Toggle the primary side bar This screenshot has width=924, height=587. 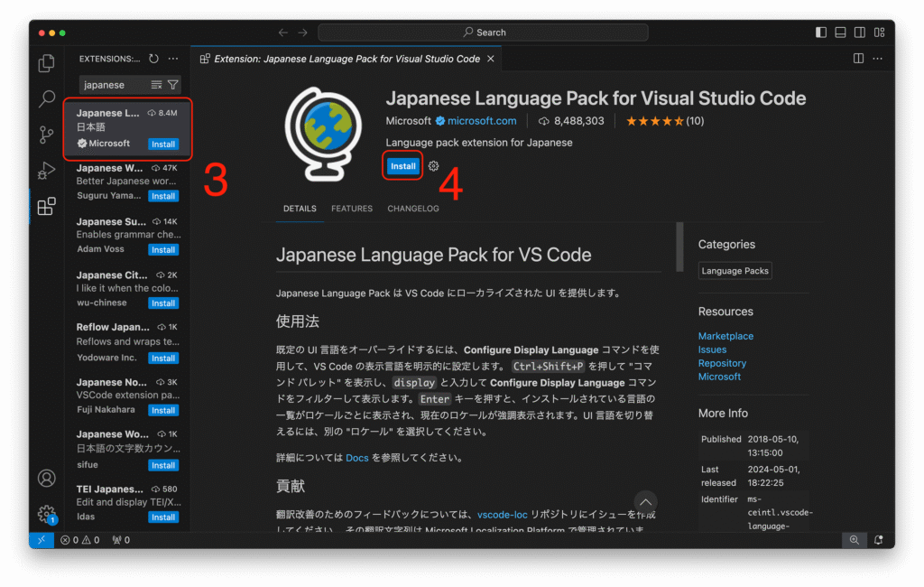(821, 33)
